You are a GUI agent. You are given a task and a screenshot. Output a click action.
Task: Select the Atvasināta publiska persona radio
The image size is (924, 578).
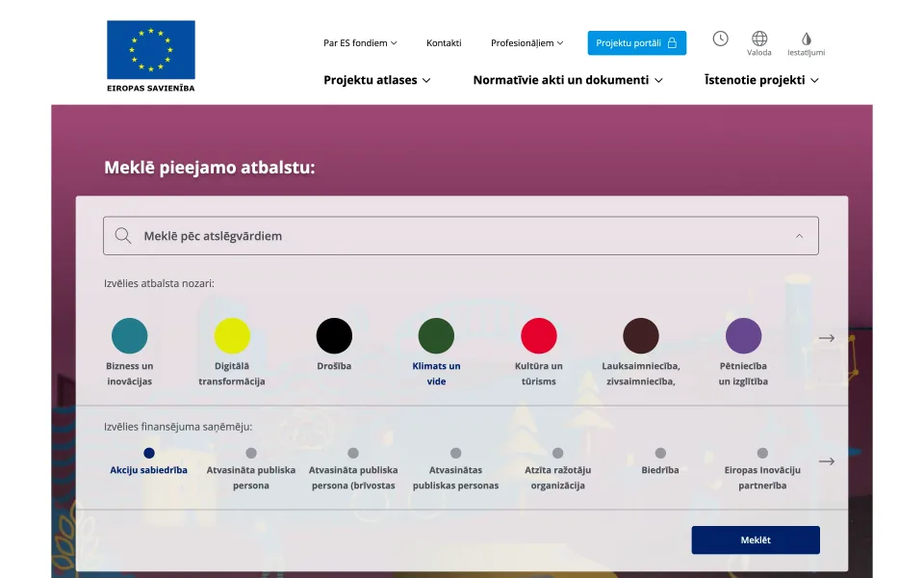click(x=251, y=453)
